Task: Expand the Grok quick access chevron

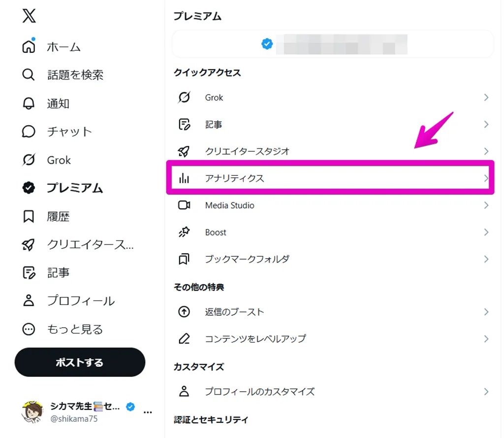Action: tap(486, 98)
